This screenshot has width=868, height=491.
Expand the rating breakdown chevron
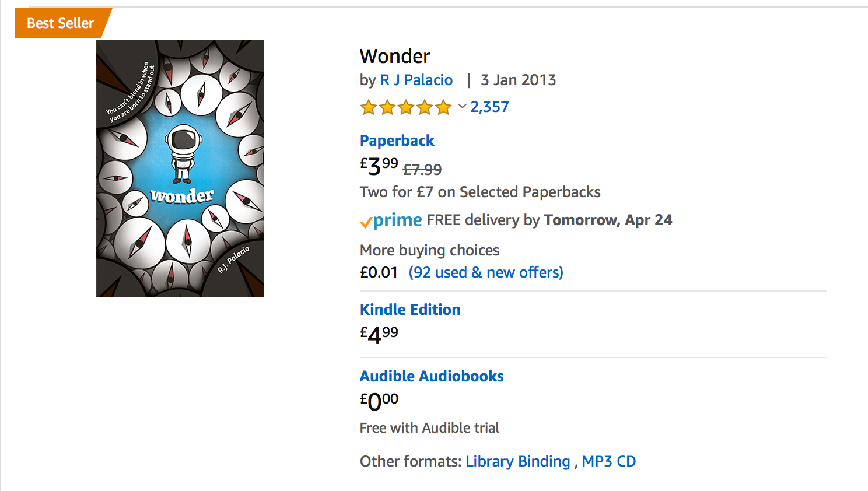tap(462, 106)
